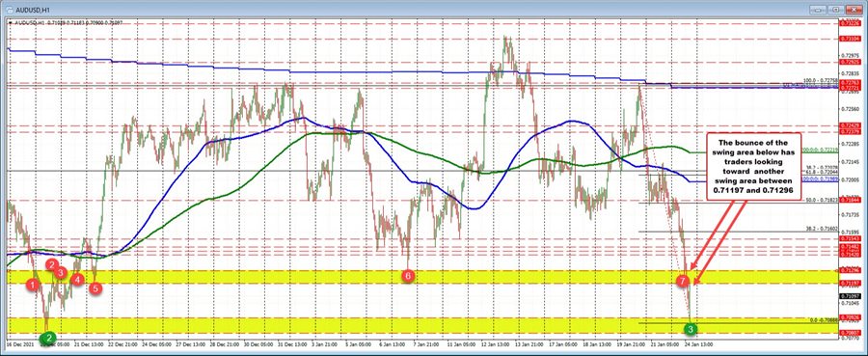Screen dimensions: 868x356
Task: Click the red price label 0.71543
Action: 850,238
